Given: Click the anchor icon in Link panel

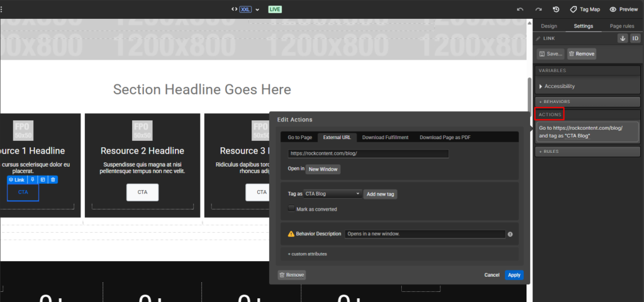Looking at the screenshot, I should [x=623, y=38].
